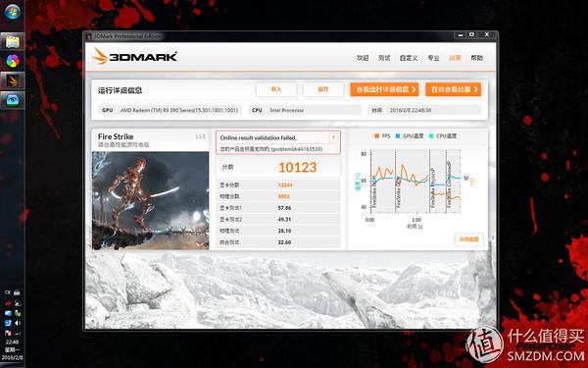
Task: Click the Fire Strike title text
Action: (116, 136)
